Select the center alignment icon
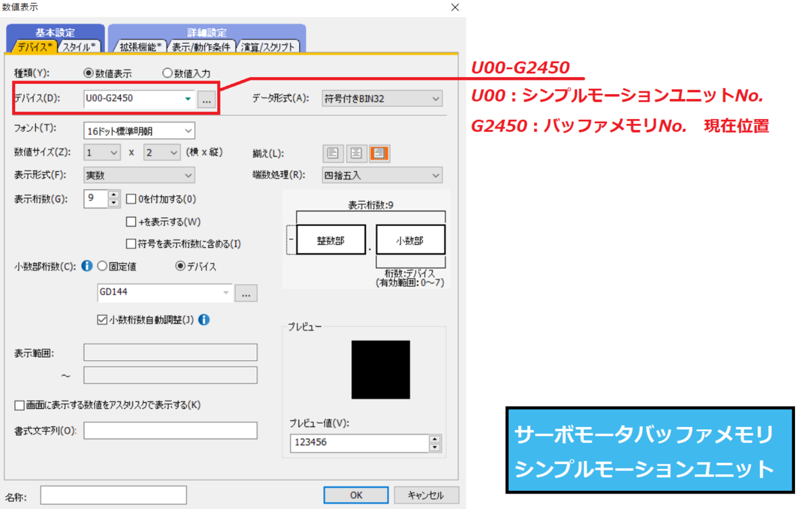 point(356,153)
